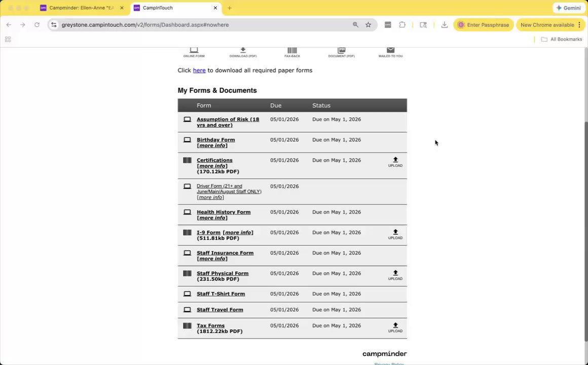Click the zoom magnifier in address bar
The width and height of the screenshot is (588, 365).
pyautogui.click(x=355, y=25)
